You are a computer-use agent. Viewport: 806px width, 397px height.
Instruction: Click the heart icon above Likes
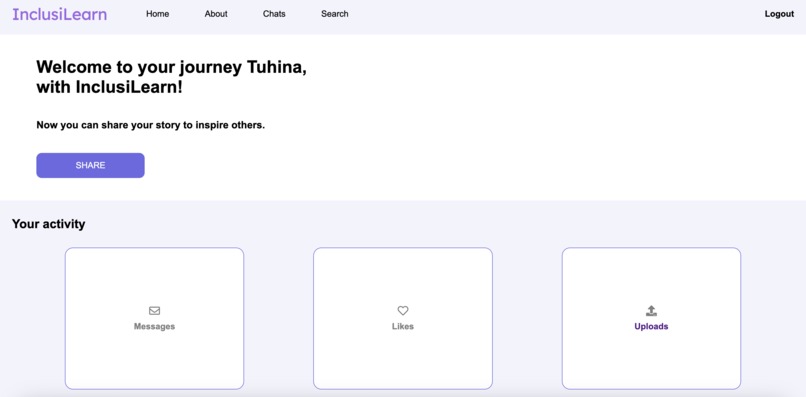403,311
